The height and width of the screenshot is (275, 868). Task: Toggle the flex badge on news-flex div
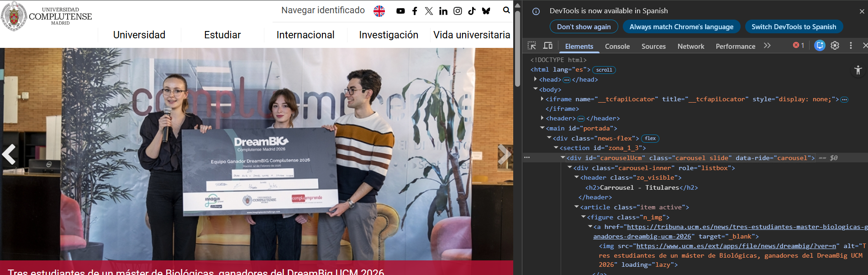[x=650, y=138]
